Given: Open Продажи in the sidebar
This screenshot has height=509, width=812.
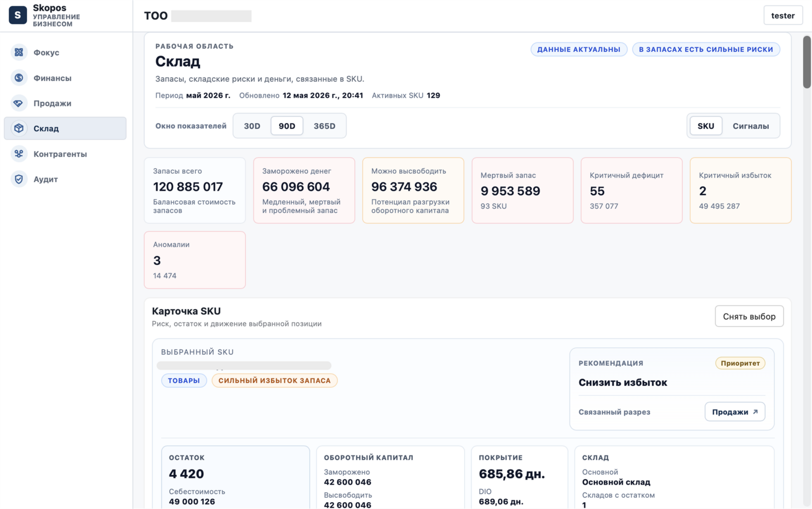Looking at the screenshot, I should 65,103.
